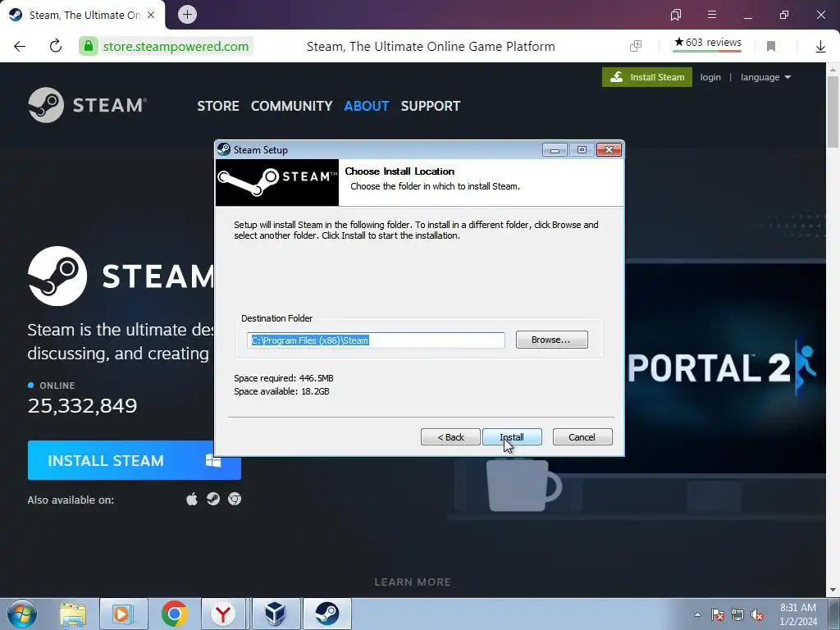This screenshot has height=630, width=840.
Task: Click the green padlock security icon
Action: click(x=89, y=46)
